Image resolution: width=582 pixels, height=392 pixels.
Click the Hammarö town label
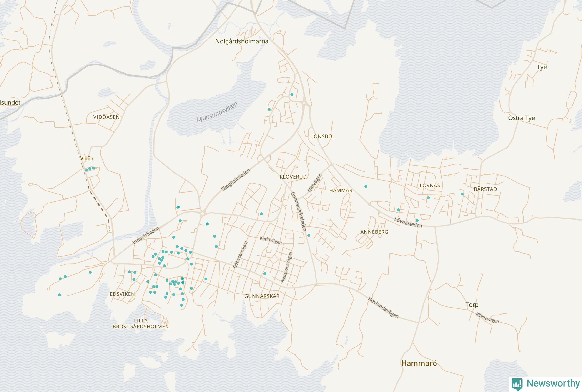419,363
